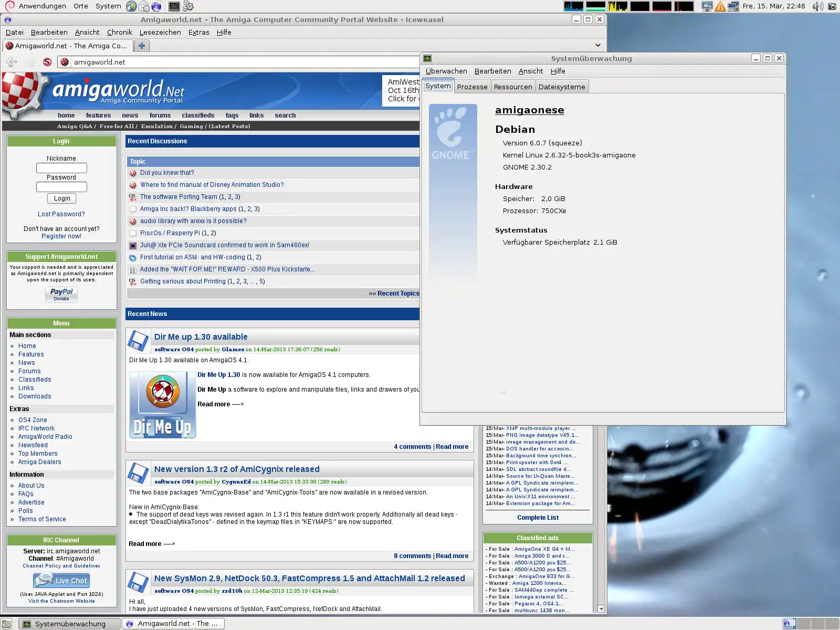Launch the web browser globe icon in panel
Image resolution: width=840 pixels, height=630 pixels.
click(131, 6)
